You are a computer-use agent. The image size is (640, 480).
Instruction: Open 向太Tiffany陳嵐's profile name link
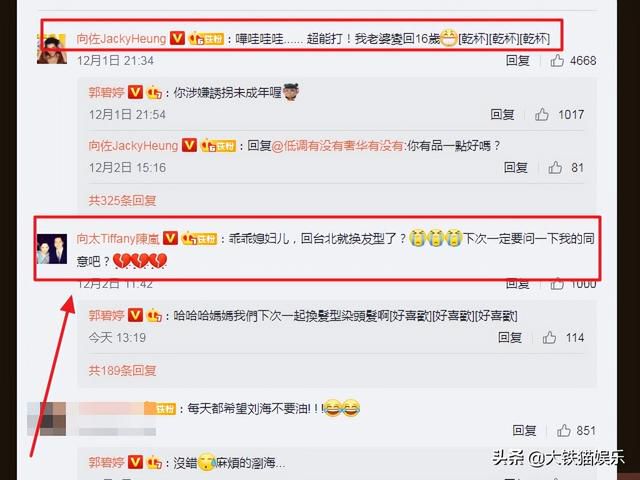click(118, 238)
